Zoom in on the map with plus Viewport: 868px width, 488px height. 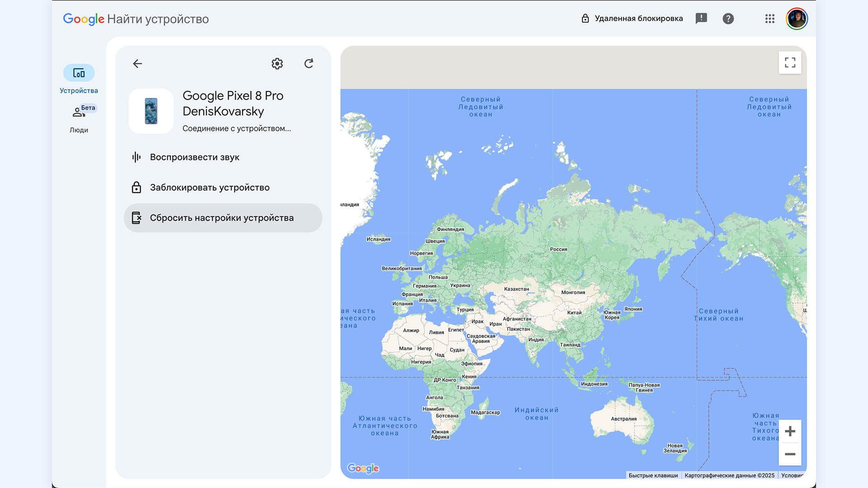tap(790, 431)
